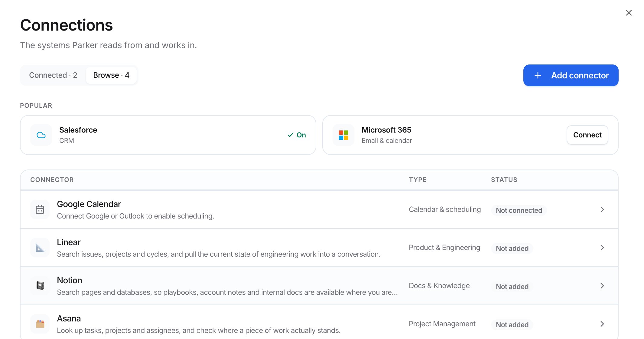Viewport: 644px width, 339px height.
Task: Click the Product & Engineering type cell
Action: coord(444,248)
